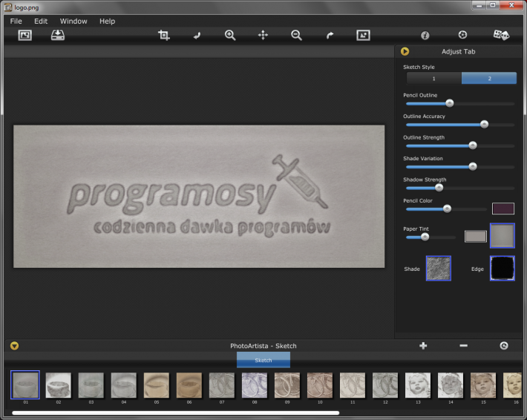Adjust the Outline Strength slider

pos(473,145)
